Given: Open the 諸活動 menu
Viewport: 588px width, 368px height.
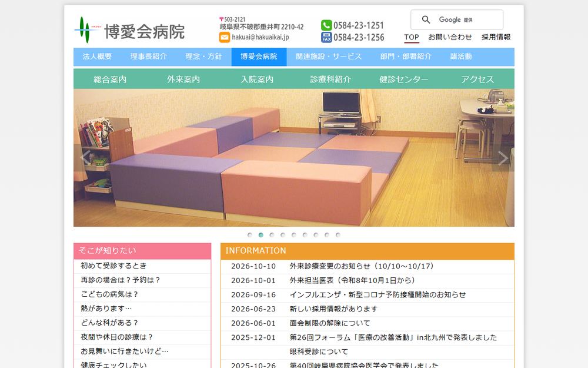Looking at the screenshot, I should pyautogui.click(x=461, y=57).
